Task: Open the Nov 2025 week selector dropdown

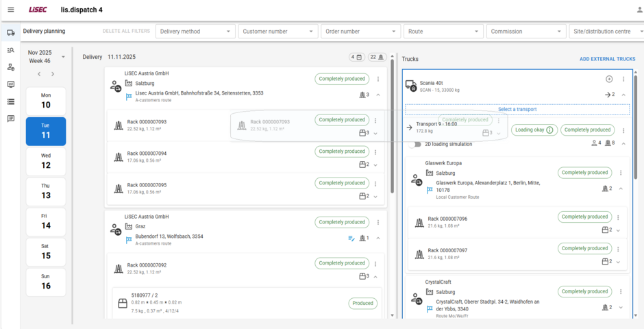Action: click(63, 56)
